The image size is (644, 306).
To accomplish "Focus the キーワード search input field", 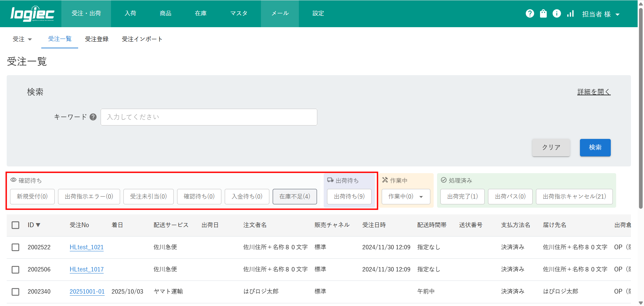I will (209, 117).
